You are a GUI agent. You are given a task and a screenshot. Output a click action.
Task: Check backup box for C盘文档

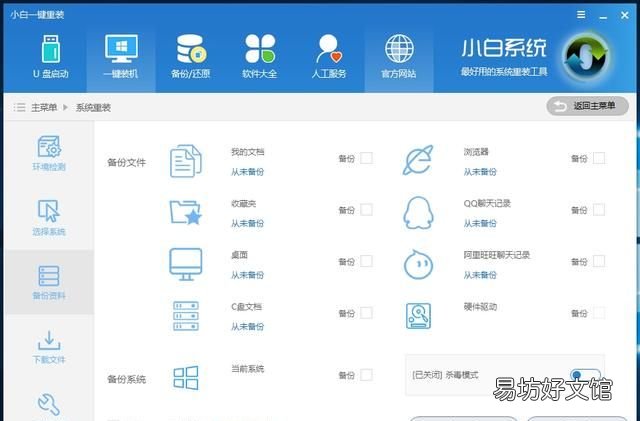tap(366, 313)
